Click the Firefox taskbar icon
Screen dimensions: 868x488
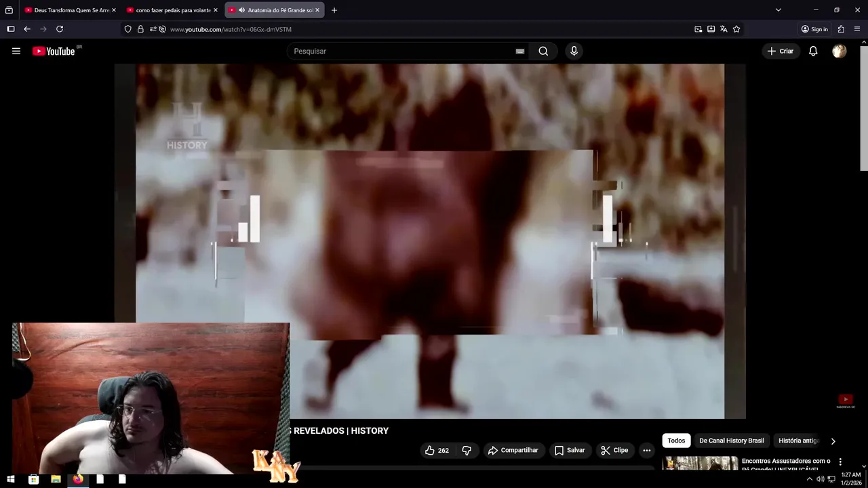click(x=78, y=479)
